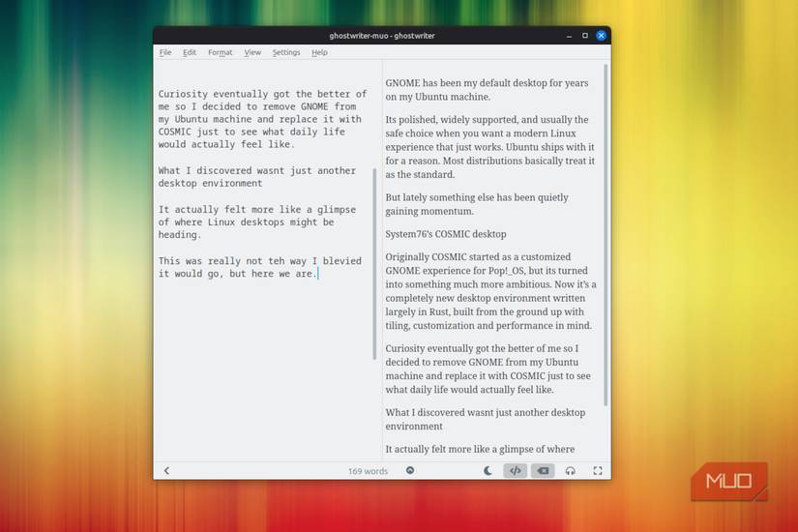Open the Settings menu
Screen dimensions: 798x532
286,52
